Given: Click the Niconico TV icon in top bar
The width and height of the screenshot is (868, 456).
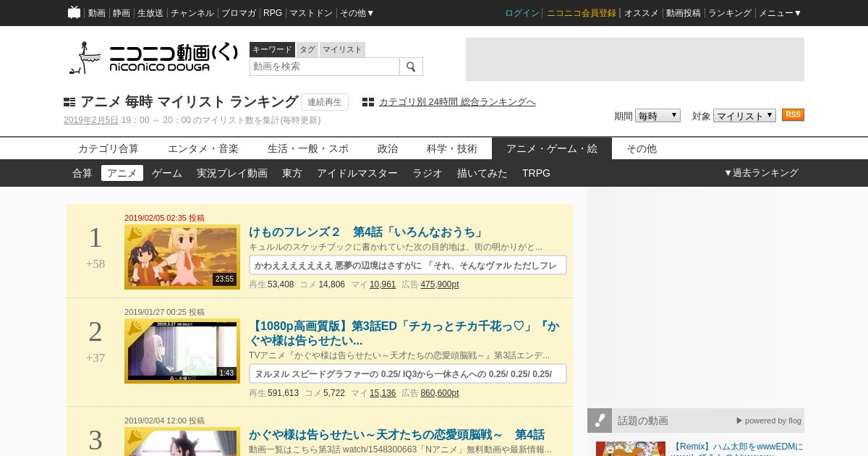Looking at the screenshot, I should [74, 12].
